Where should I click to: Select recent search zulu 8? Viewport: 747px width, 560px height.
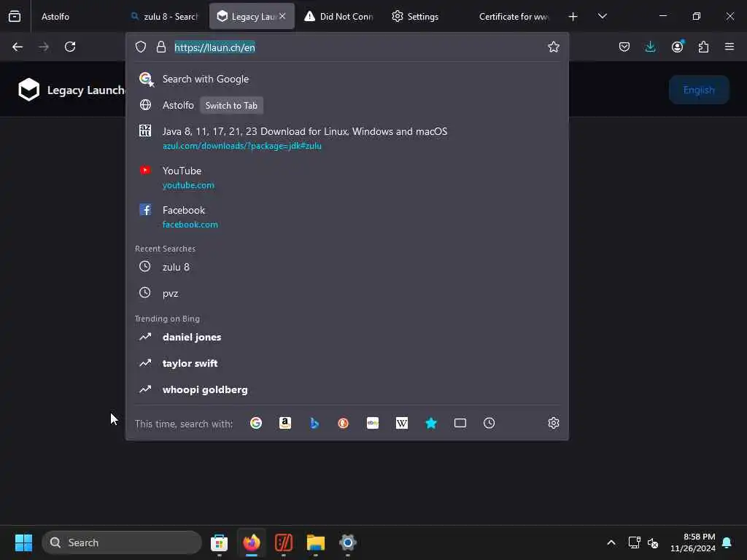(x=347, y=267)
